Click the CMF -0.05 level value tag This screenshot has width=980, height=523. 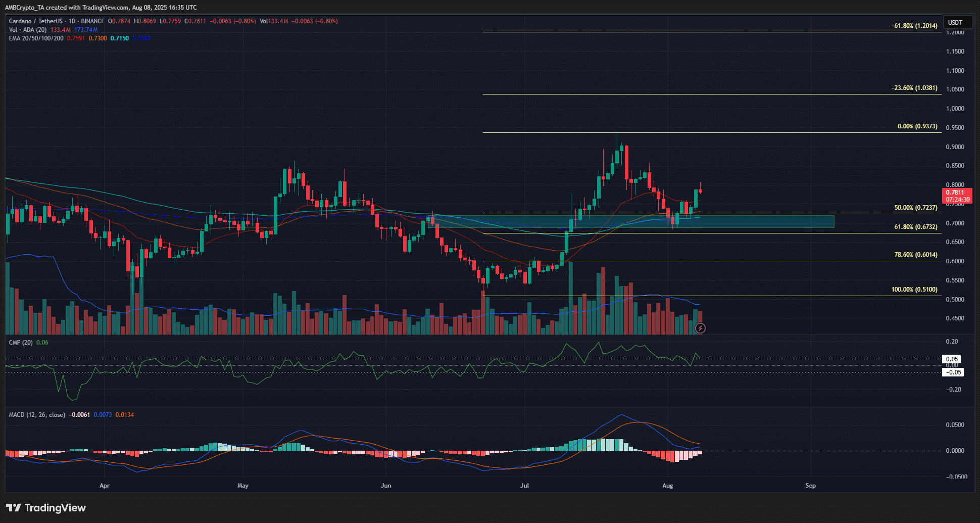[953, 372]
